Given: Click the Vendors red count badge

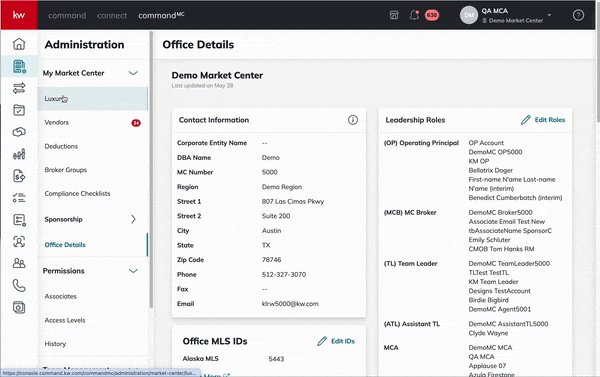Looking at the screenshot, I should click(x=136, y=123).
